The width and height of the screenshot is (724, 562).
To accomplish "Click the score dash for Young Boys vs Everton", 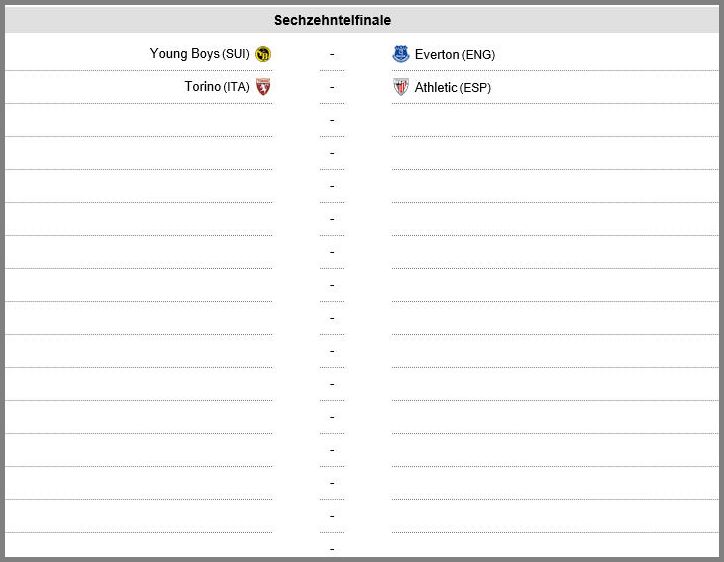I will click(332, 54).
